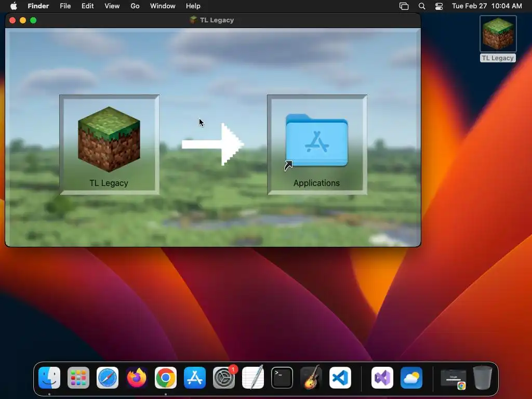Minimize the TL Legacy window
This screenshot has width=532, height=399.
click(x=23, y=20)
